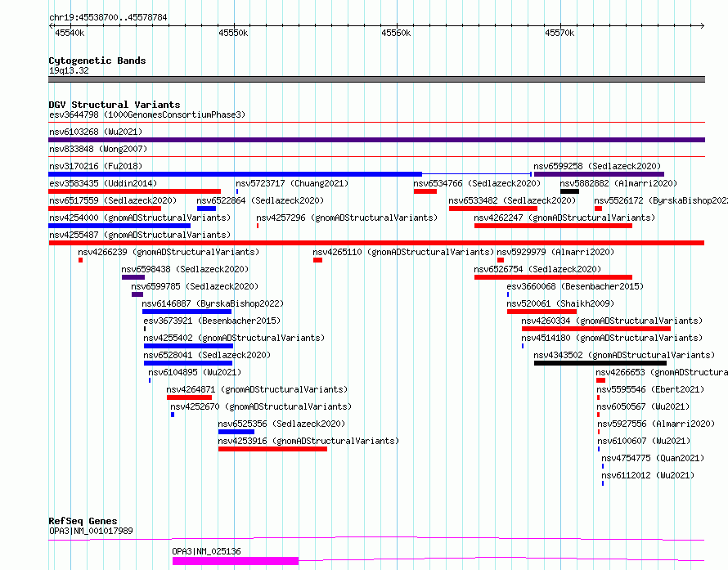Click the 45560k ruler position marker
The image size is (728, 570).
click(x=396, y=33)
